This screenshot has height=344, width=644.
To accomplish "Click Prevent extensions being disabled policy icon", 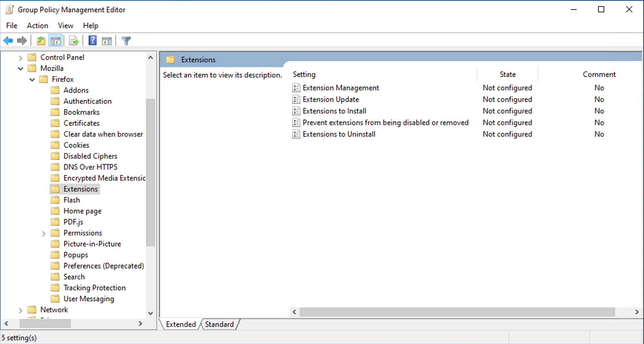I will pyautogui.click(x=296, y=123).
